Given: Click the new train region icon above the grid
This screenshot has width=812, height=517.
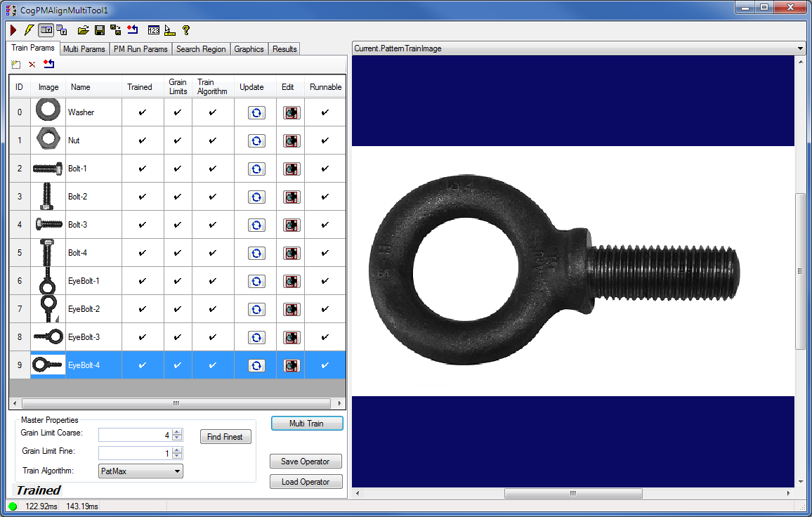Looking at the screenshot, I should point(15,64).
